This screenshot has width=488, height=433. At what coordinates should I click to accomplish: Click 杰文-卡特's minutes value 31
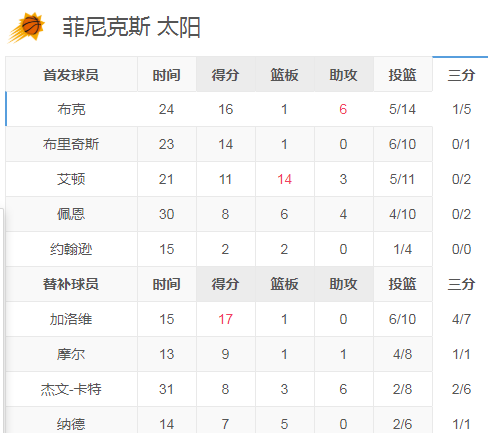(x=166, y=389)
